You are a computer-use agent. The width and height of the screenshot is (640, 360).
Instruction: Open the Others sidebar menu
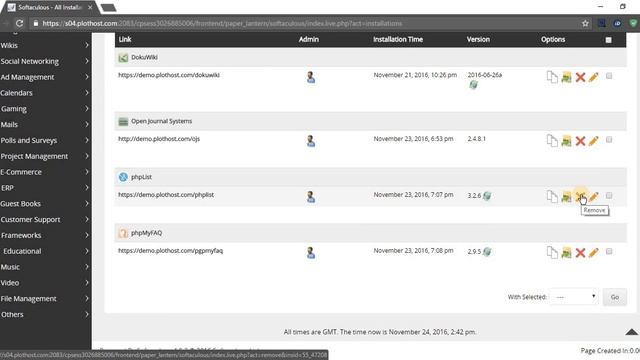coord(45,315)
